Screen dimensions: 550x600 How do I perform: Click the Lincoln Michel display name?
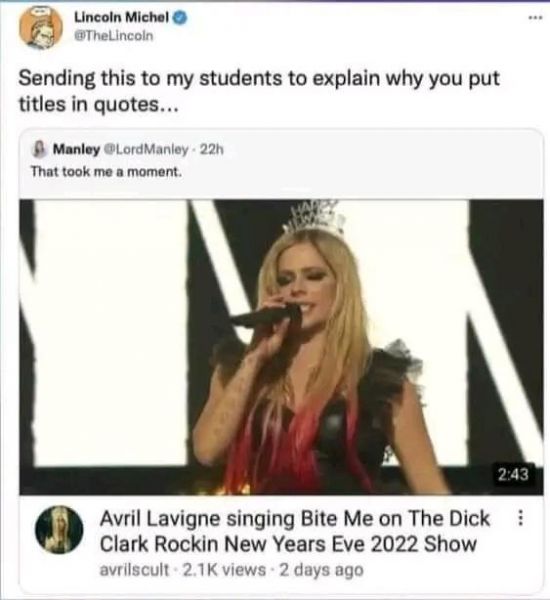(x=121, y=17)
